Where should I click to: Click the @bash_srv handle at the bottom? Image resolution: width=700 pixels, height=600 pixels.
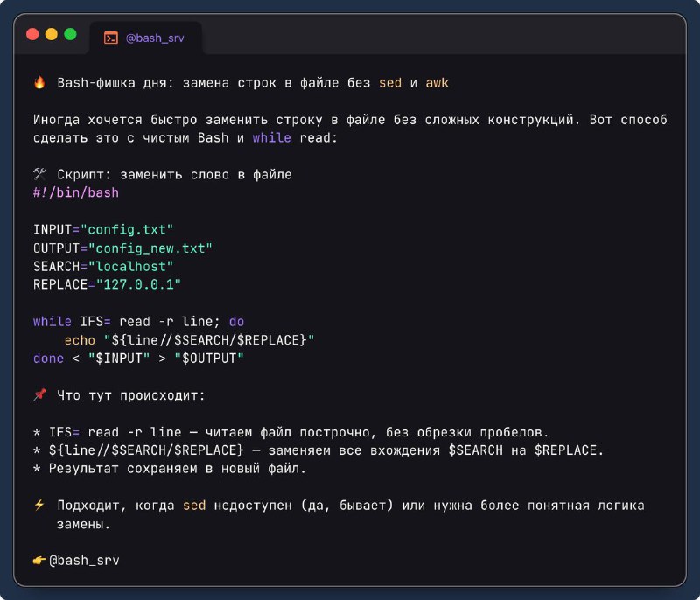84,561
